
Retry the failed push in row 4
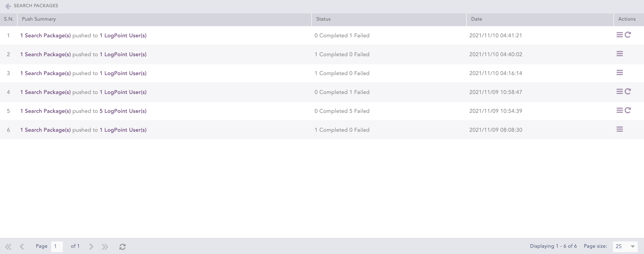[628, 91]
